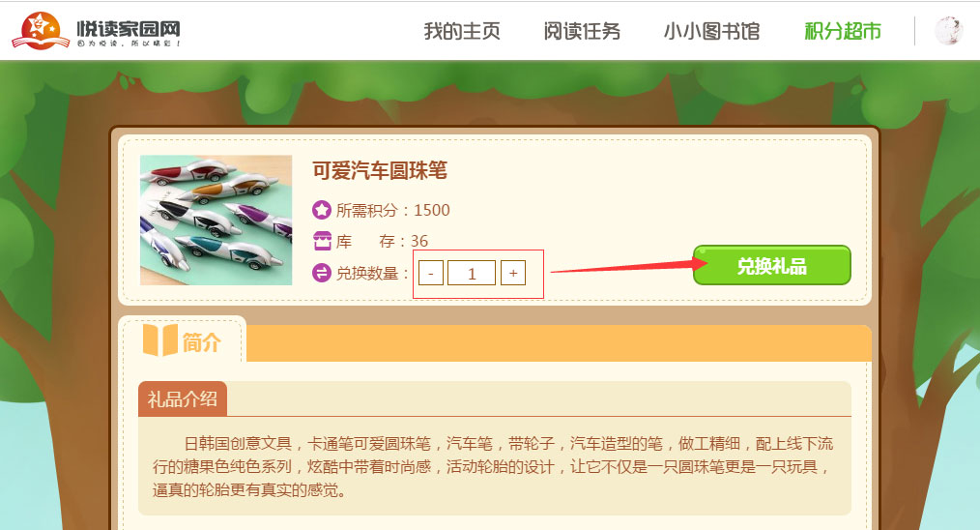Click the gift description paragraph text

[493, 467]
